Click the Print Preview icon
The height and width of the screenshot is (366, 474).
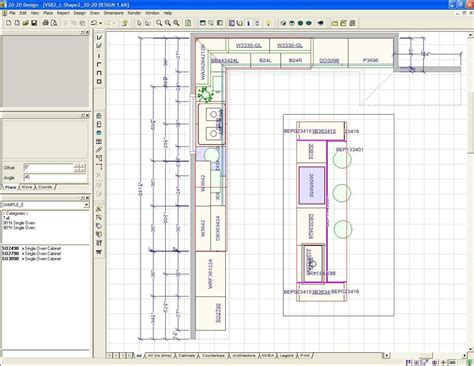coord(54,23)
